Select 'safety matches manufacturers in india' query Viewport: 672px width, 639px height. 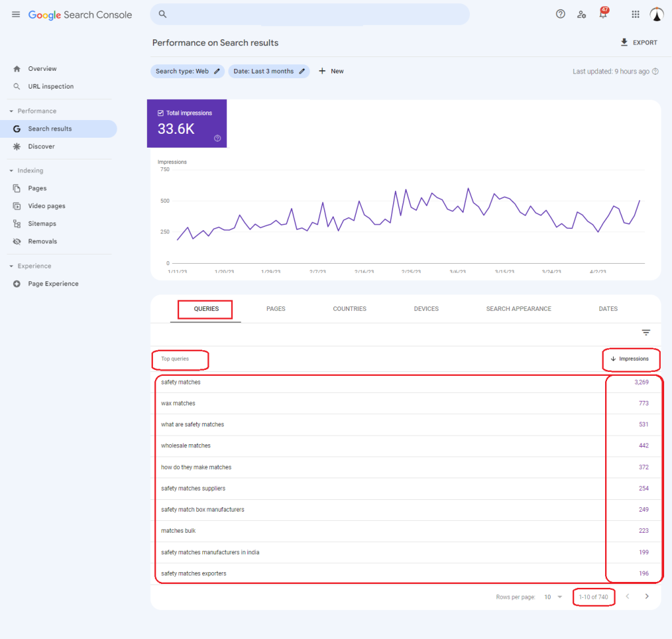coord(406,552)
